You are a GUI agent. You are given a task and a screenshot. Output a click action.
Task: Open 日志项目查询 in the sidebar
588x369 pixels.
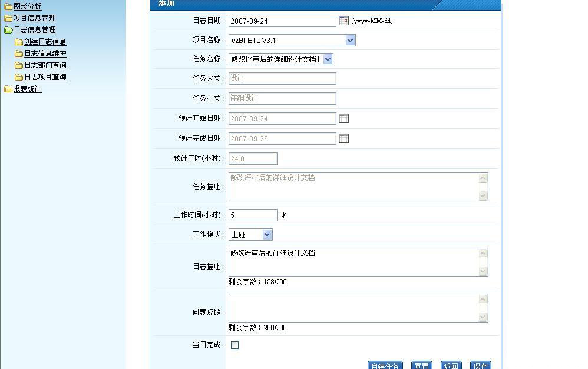coord(45,77)
